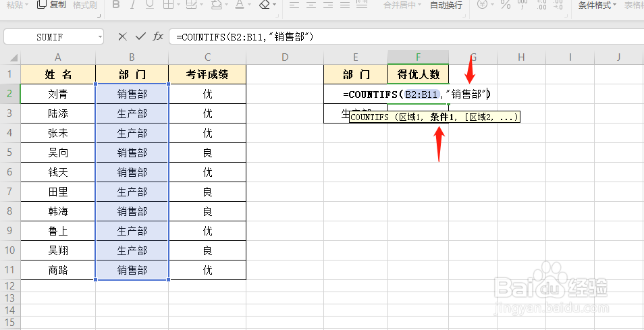Expand the SUMIF name box dropdown
The image size is (644, 330).
tap(100, 37)
